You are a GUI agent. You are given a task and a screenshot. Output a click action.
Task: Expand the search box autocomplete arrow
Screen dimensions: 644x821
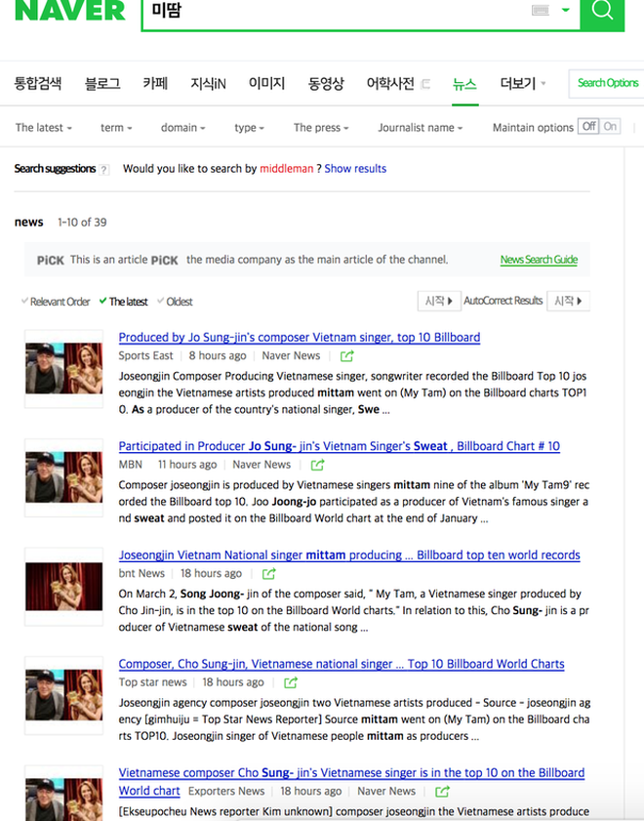point(566,10)
